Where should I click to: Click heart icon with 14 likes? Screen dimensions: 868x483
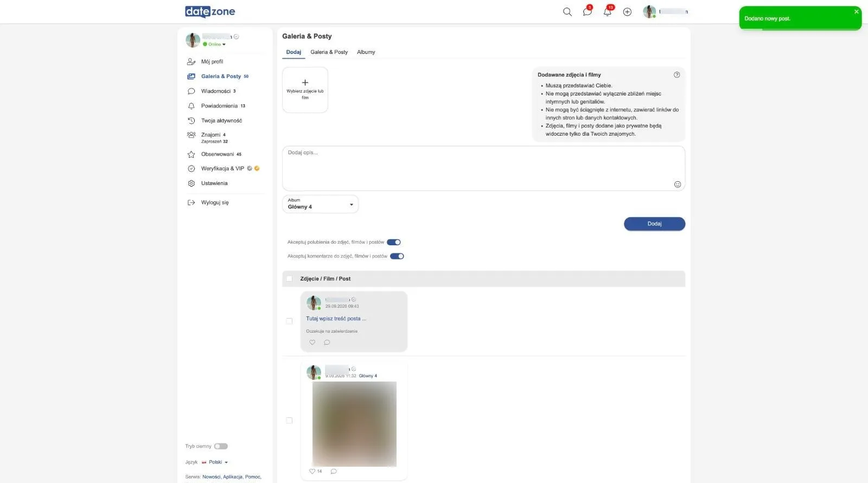pos(312,471)
